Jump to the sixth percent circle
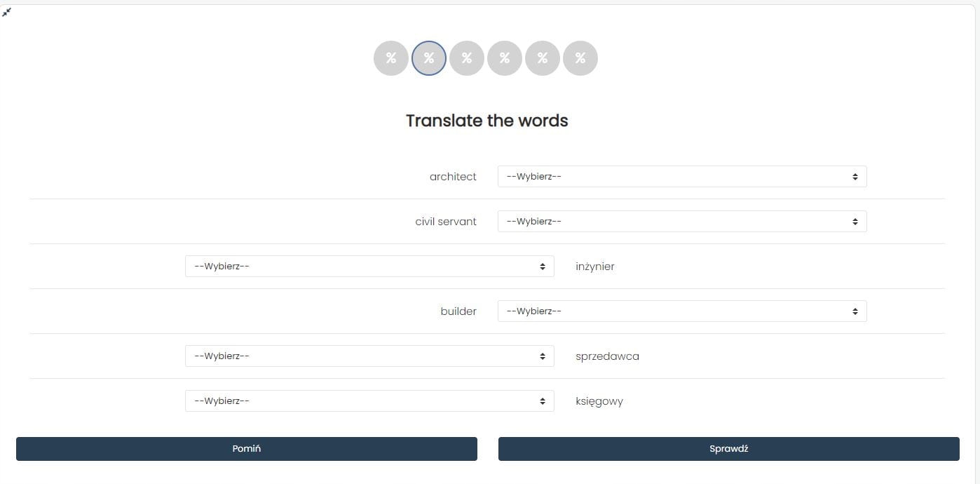 (580, 58)
